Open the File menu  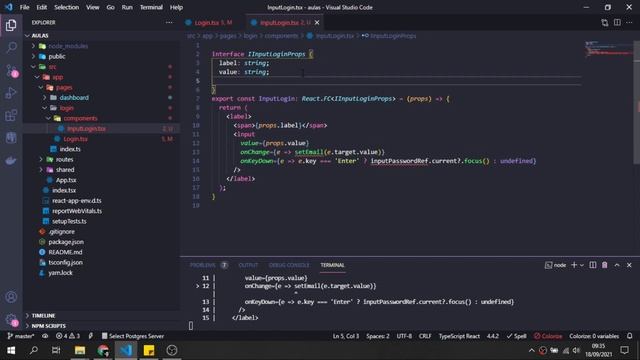(24, 7)
